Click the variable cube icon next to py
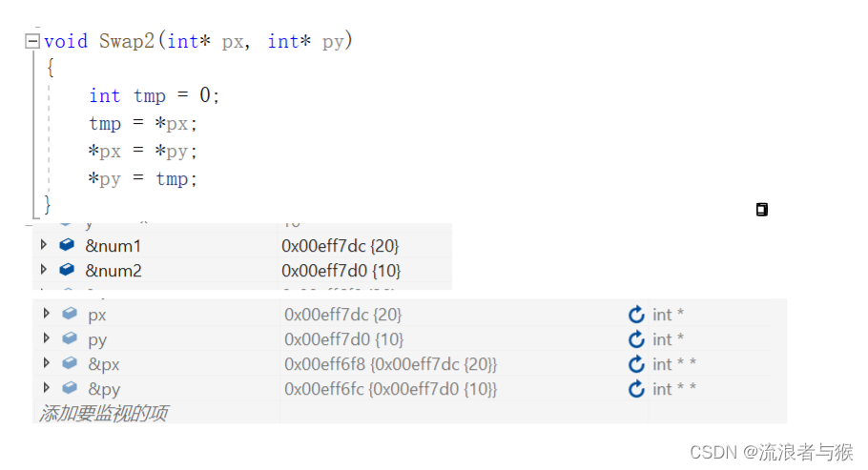 click(x=70, y=337)
